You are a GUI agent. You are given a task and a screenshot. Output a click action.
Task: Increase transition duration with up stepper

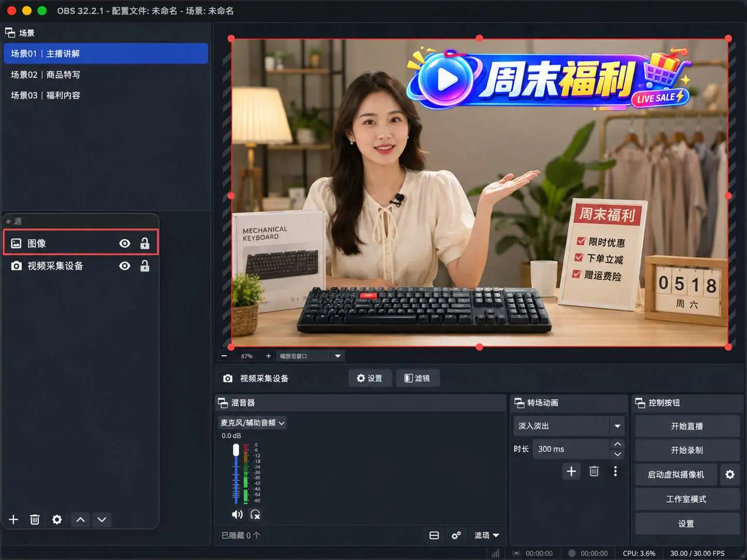point(618,444)
